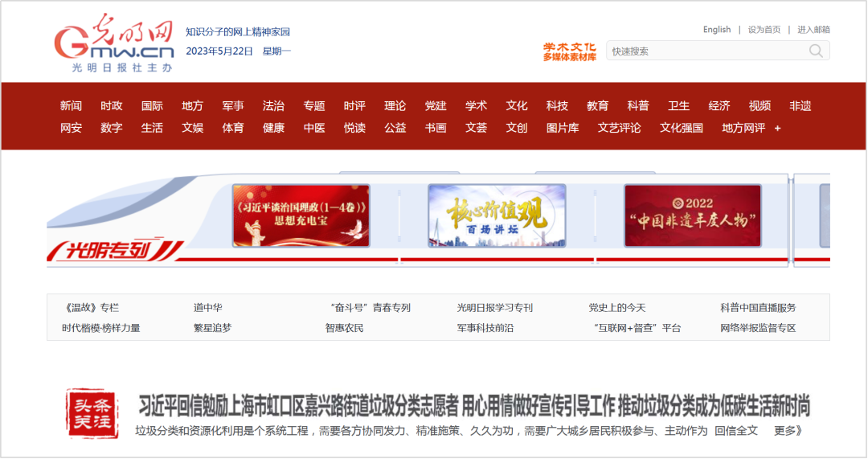Viewport: 868px width, 459px height.
Task: Open the 网安 channel
Action: click(x=71, y=128)
